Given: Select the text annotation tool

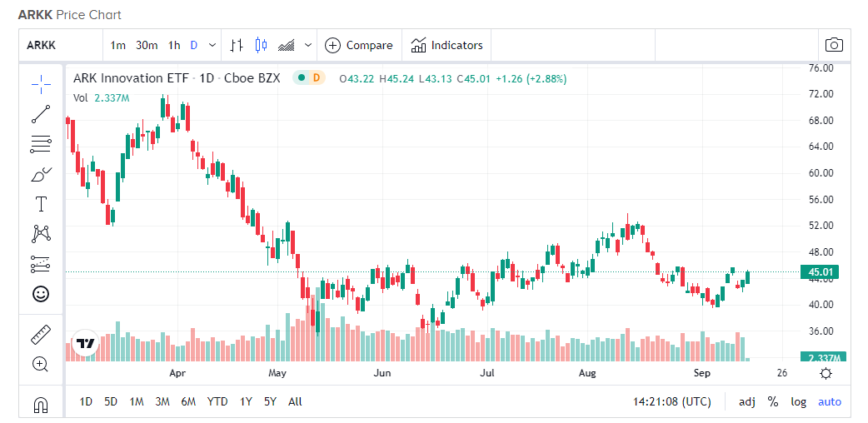Looking at the screenshot, I should click(x=41, y=204).
